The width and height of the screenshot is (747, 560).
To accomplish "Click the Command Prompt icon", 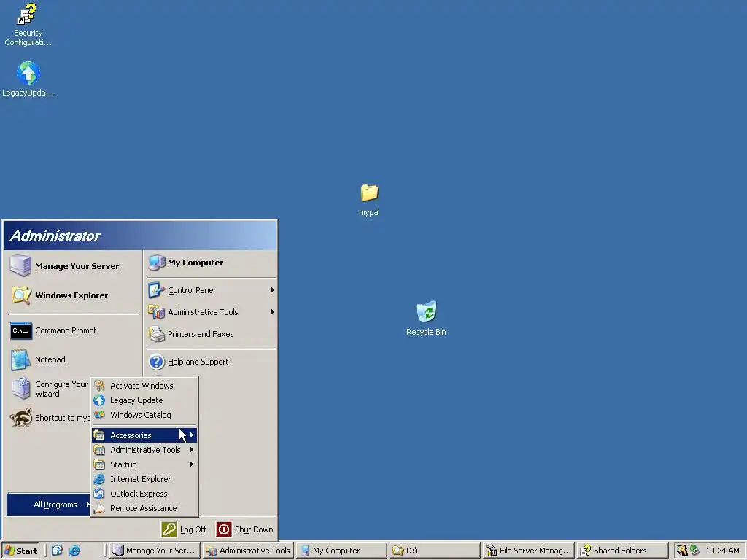I will (21, 330).
